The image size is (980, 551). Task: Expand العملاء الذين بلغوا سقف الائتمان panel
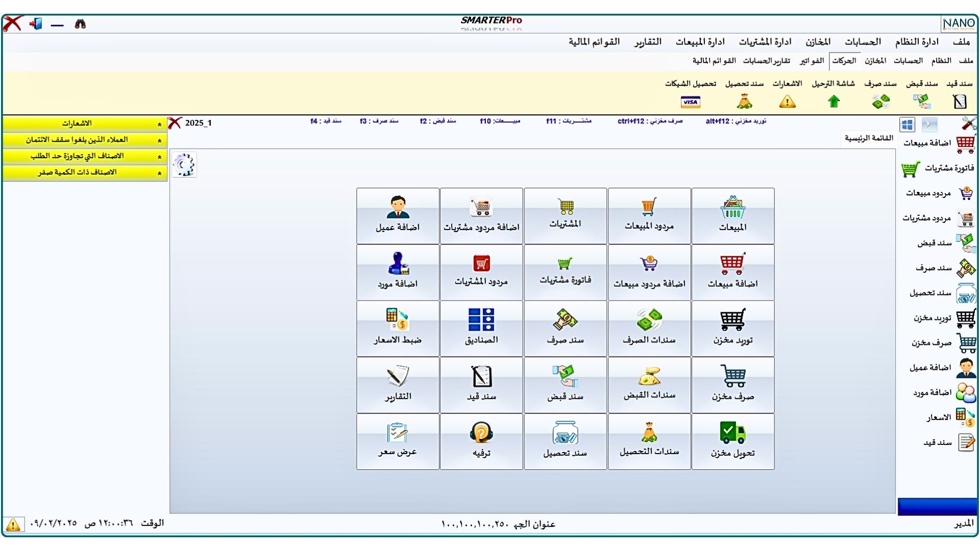(x=85, y=140)
